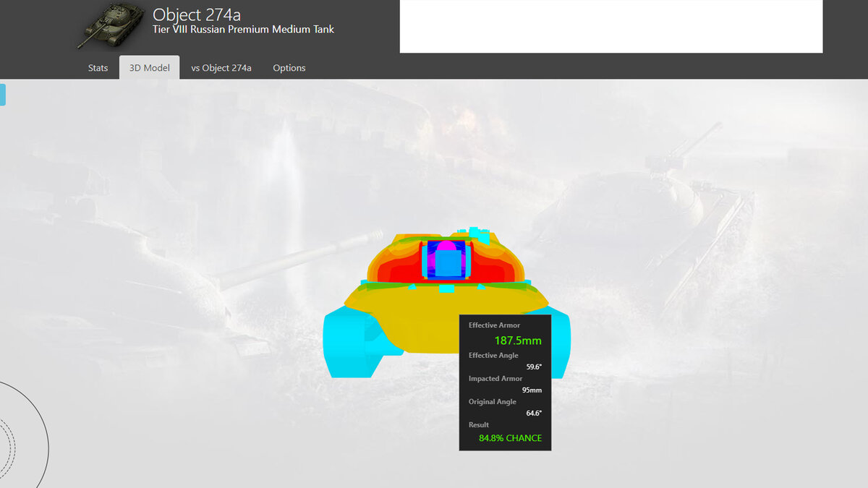The height and width of the screenshot is (488, 868).
Task: Click the Object 274a tank thumbnail
Action: tap(110, 25)
